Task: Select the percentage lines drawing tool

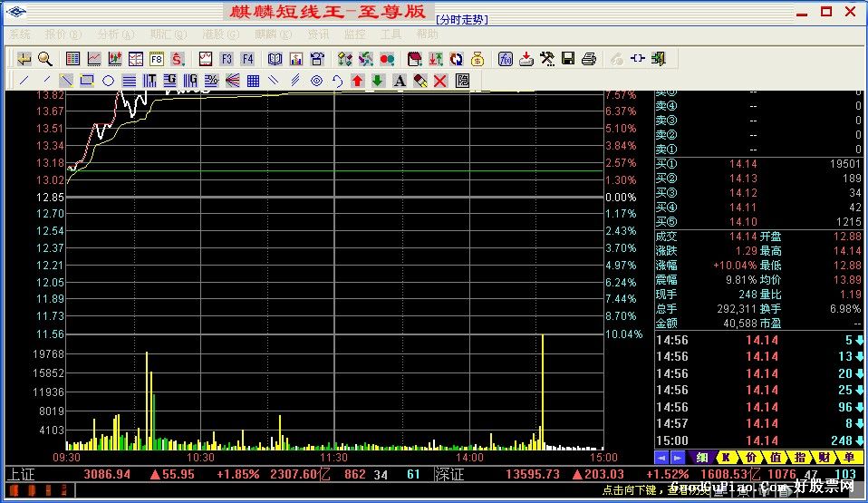Action: [211, 81]
